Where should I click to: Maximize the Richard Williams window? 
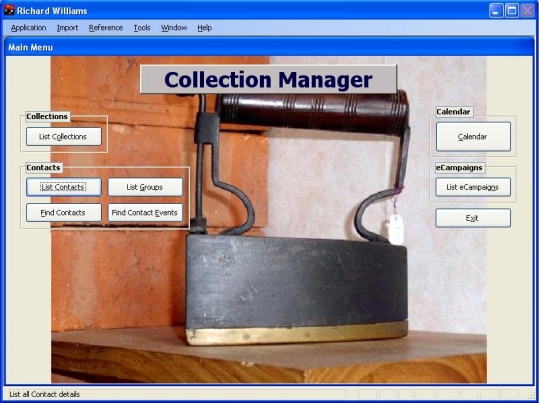(512, 11)
